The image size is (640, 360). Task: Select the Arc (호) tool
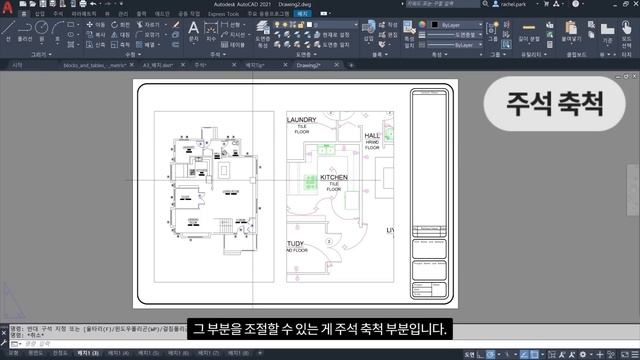[58, 31]
